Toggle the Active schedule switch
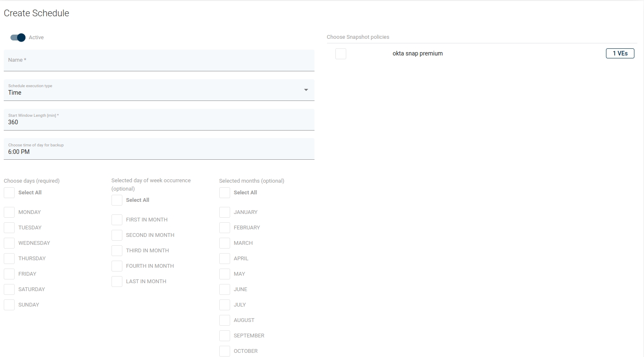The height and width of the screenshot is (357, 644). pos(18,38)
